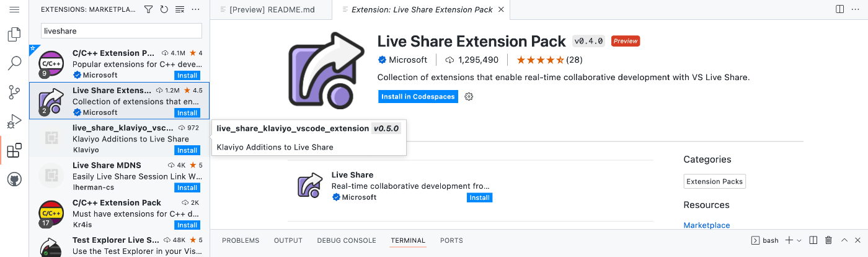Click in the liveshare search box
The image size is (868, 257).
pyautogui.click(x=122, y=30)
